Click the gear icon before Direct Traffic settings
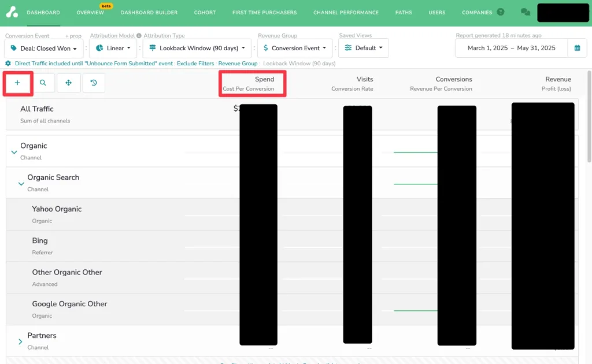Image resolution: width=592 pixels, height=364 pixels. tap(6, 64)
